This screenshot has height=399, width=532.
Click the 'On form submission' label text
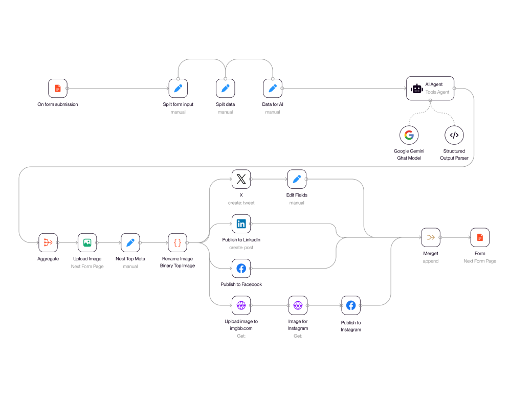58,104
